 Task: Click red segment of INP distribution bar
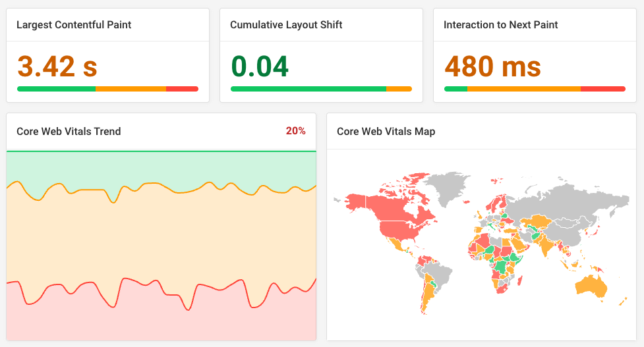tap(603, 89)
